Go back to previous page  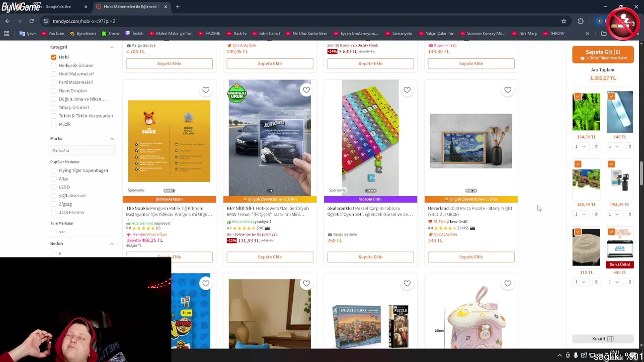[x=7, y=21]
